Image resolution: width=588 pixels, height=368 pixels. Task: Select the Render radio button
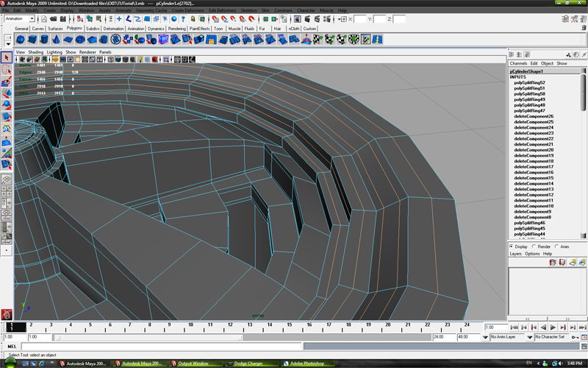[x=534, y=247]
